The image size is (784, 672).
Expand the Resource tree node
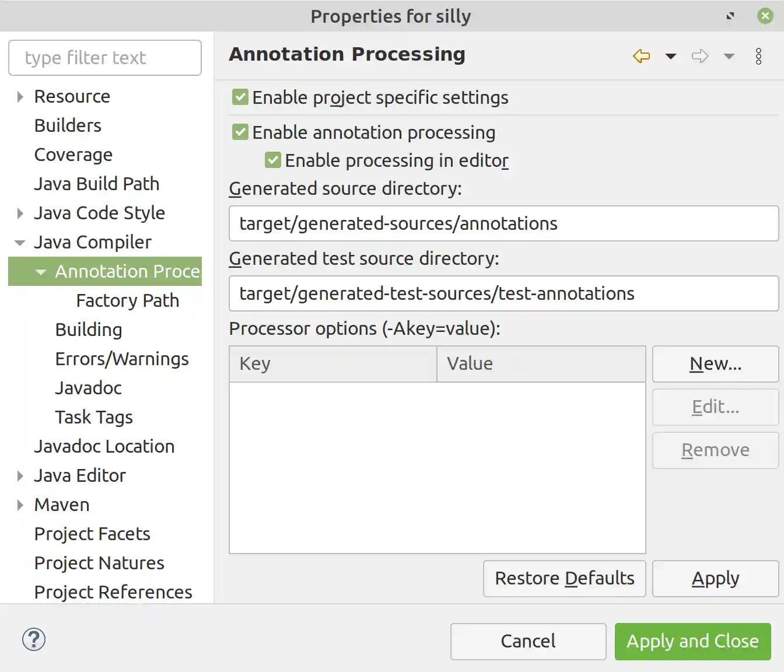pos(20,97)
